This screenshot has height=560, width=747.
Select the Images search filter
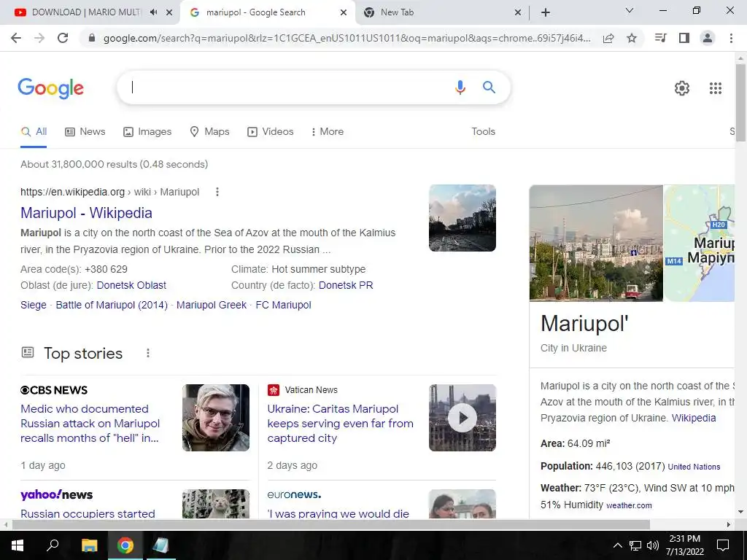(x=147, y=132)
